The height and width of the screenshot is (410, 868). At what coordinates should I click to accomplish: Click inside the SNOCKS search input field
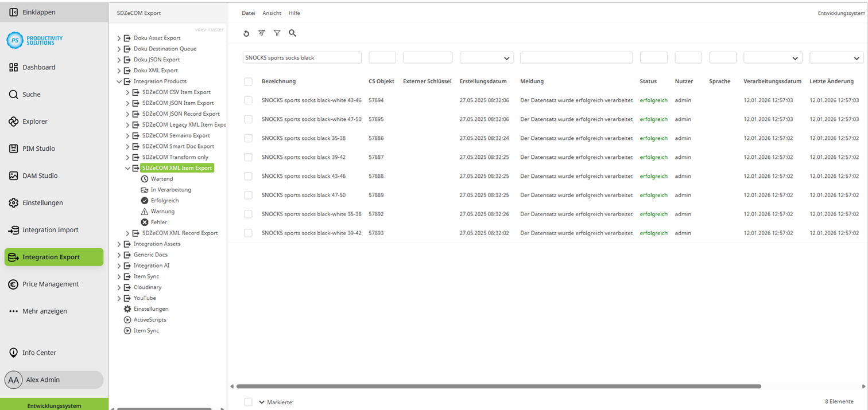[x=301, y=57]
